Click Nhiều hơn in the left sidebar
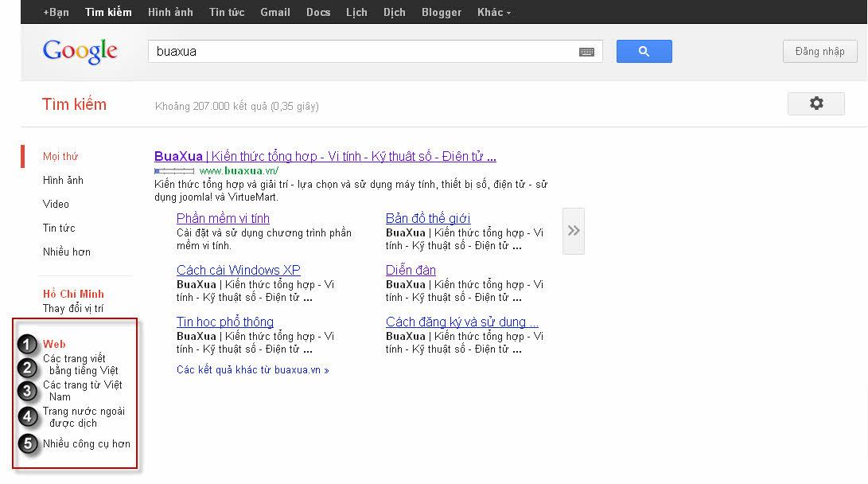868x484 pixels. pos(66,252)
